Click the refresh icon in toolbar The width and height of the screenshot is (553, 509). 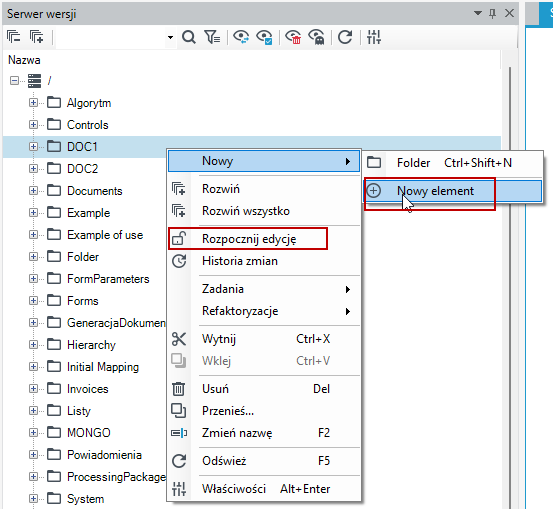pyautogui.click(x=345, y=37)
